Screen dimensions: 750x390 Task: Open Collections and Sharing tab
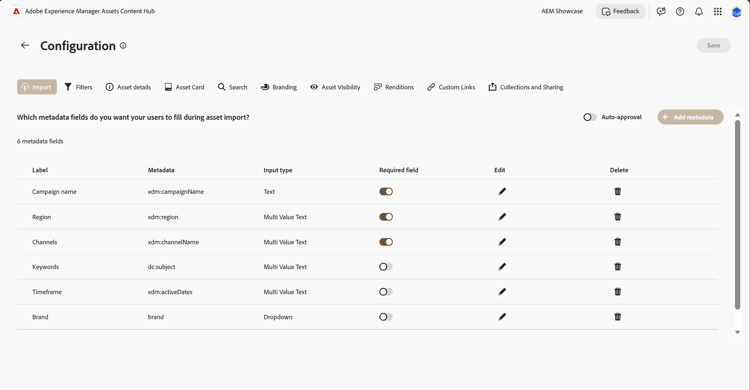[526, 87]
